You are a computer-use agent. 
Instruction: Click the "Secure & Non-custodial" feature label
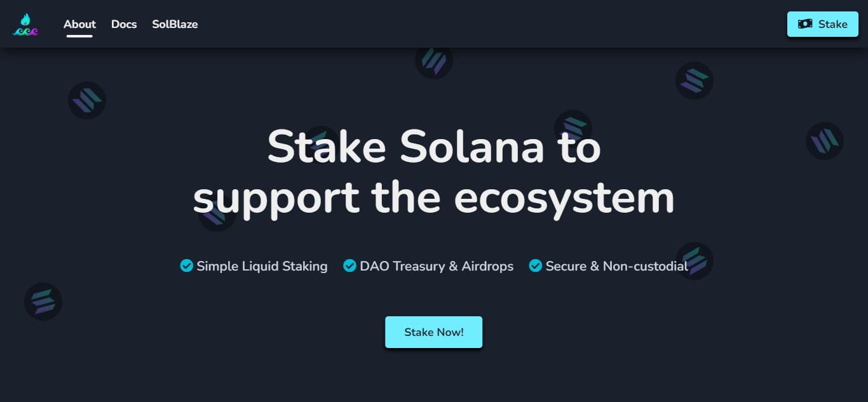(x=616, y=266)
